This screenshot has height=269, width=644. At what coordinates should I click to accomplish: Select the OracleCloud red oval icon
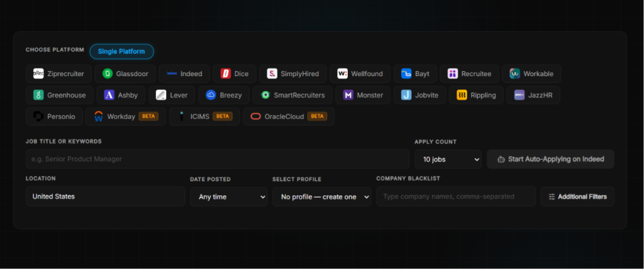click(x=256, y=117)
